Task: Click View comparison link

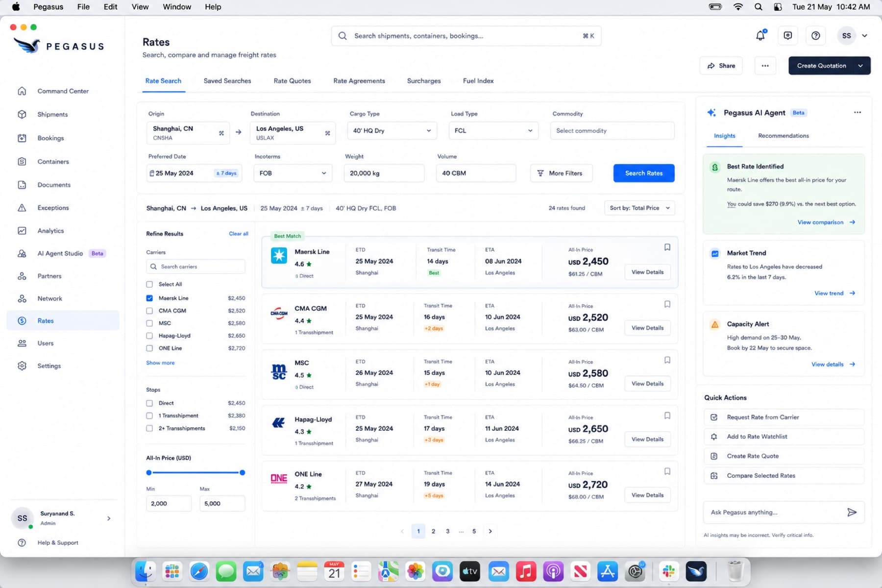Action: point(826,222)
